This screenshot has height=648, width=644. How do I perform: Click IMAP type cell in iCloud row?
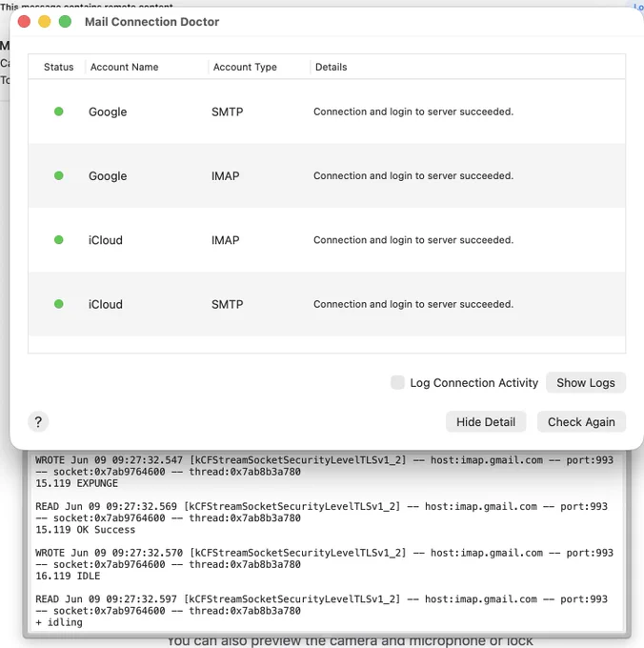[x=226, y=240]
